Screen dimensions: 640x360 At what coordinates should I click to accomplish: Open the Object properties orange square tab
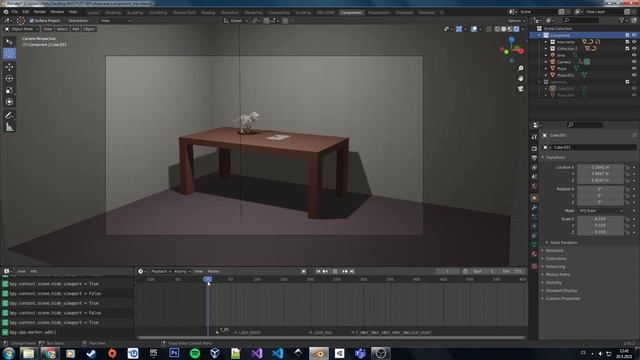pos(534,198)
